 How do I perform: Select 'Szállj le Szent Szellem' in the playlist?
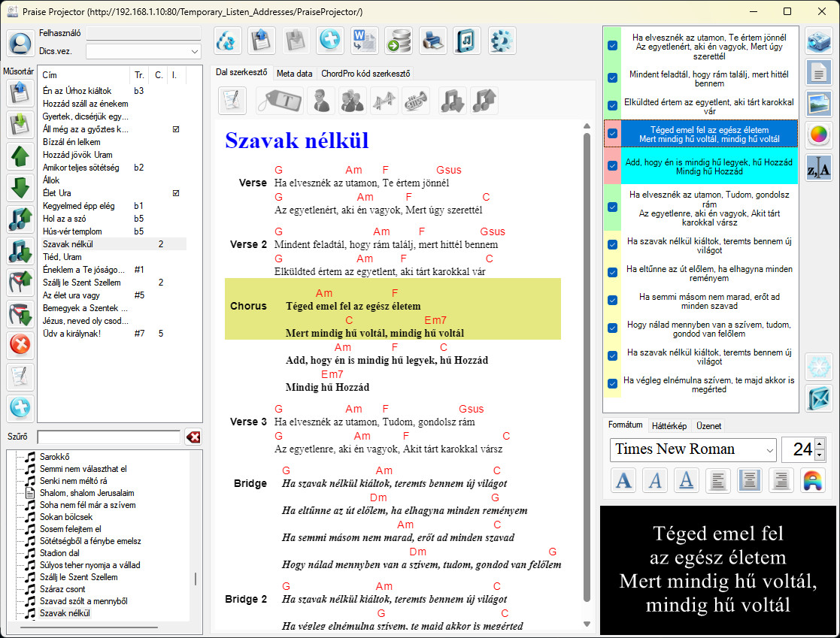pyautogui.click(x=82, y=283)
